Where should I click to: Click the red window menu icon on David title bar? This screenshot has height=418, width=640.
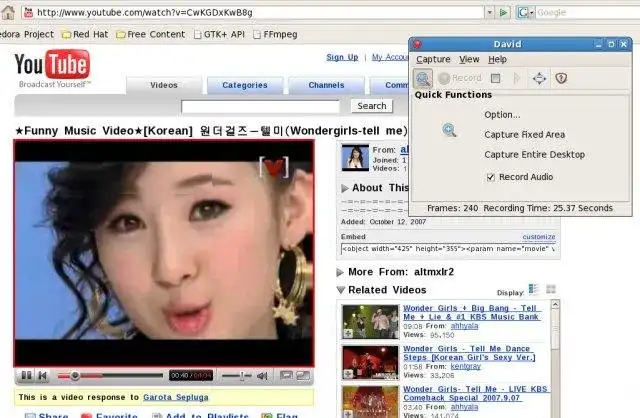click(417, 44)
